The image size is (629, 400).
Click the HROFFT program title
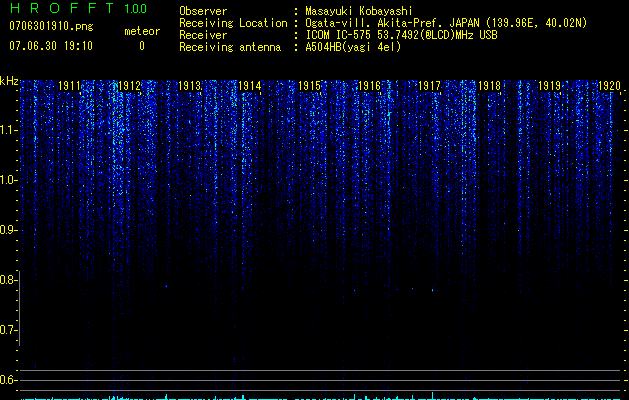(x=62, y=8)
